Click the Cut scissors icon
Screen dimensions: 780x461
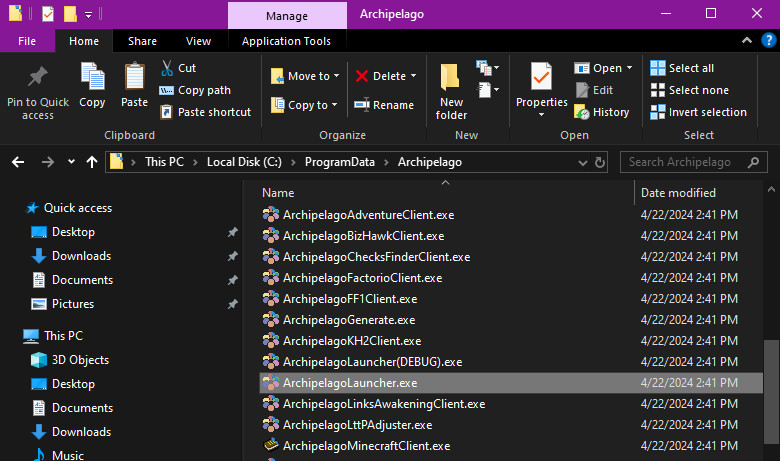coord(167,68)
